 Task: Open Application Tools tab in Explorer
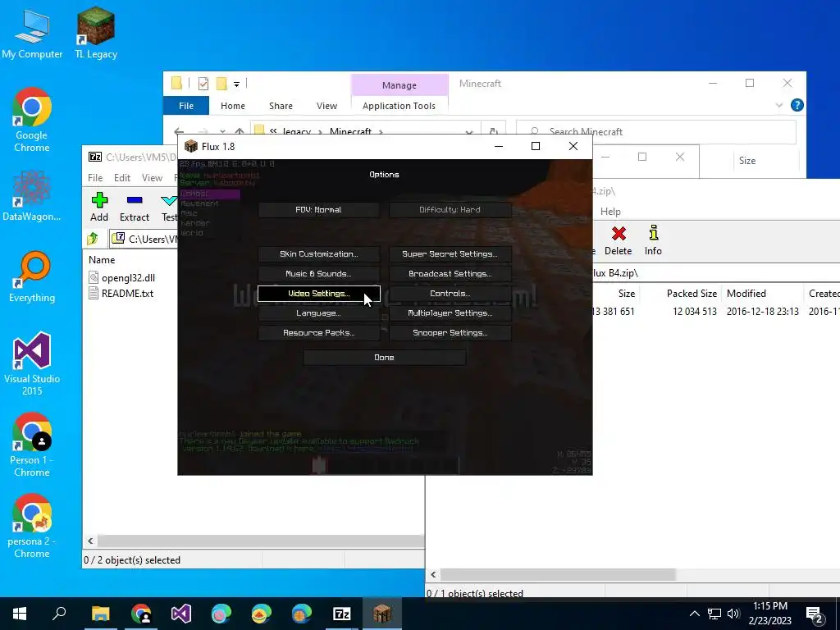click(x=399, y=106)
